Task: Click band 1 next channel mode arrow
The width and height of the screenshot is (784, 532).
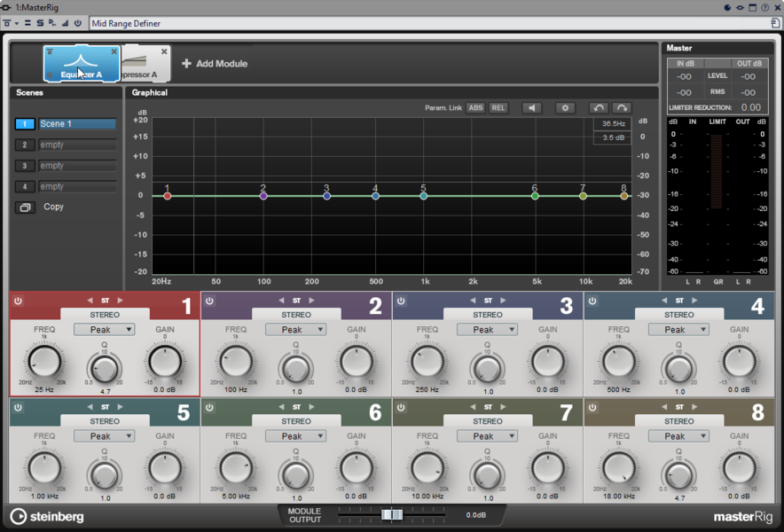Action: click(x=120, y=301)
